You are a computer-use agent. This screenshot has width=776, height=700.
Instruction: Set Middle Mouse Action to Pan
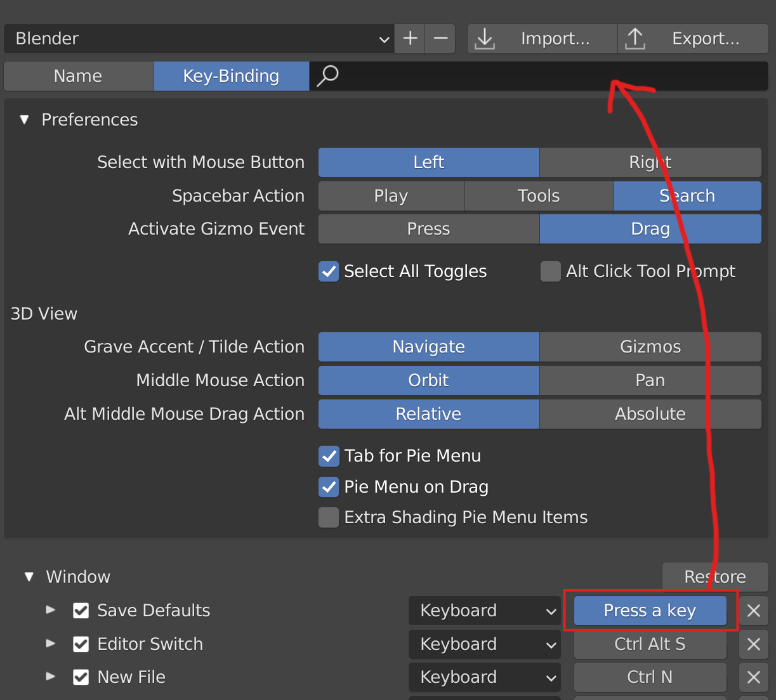(650, 380)
